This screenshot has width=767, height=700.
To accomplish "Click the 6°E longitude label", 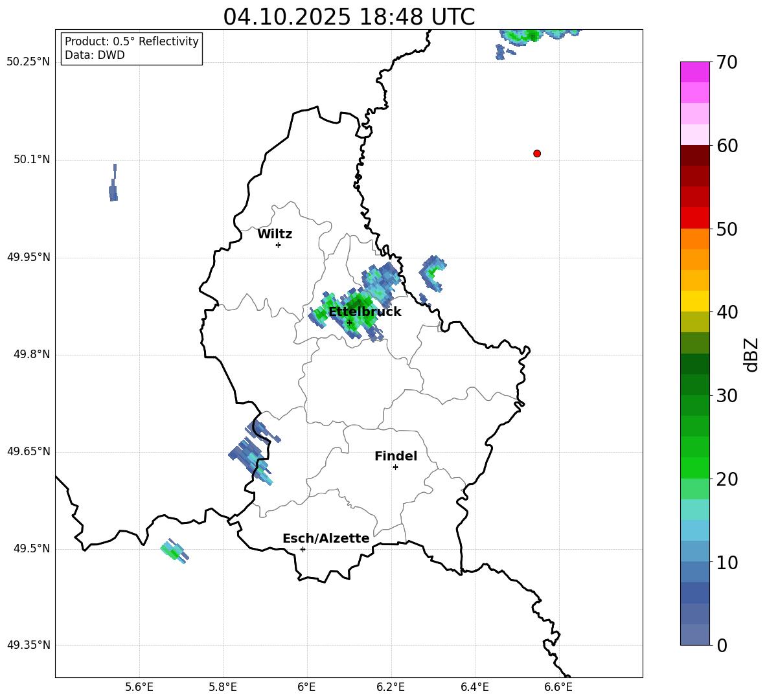I will click(x=306, y=687).
